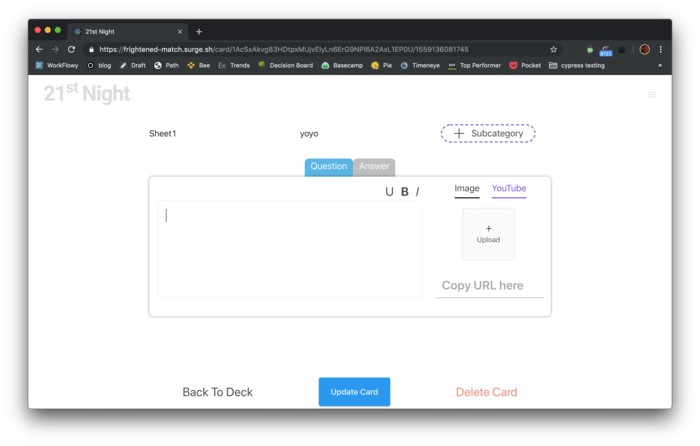700x446 pixels.
Task: Open the hamburger menu at top right
Action: (652, 94)
